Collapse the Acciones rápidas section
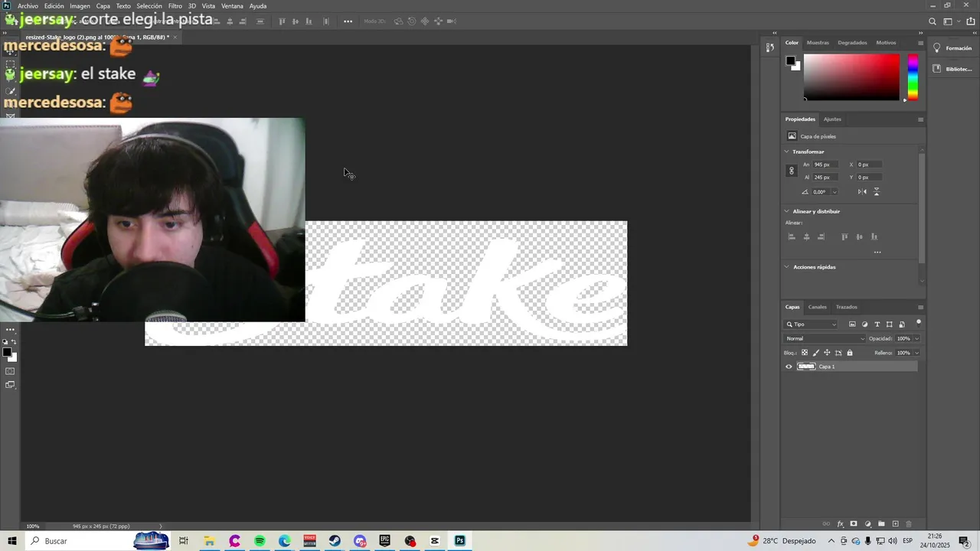Screen dimensions: 980x551 pos(787,267)
